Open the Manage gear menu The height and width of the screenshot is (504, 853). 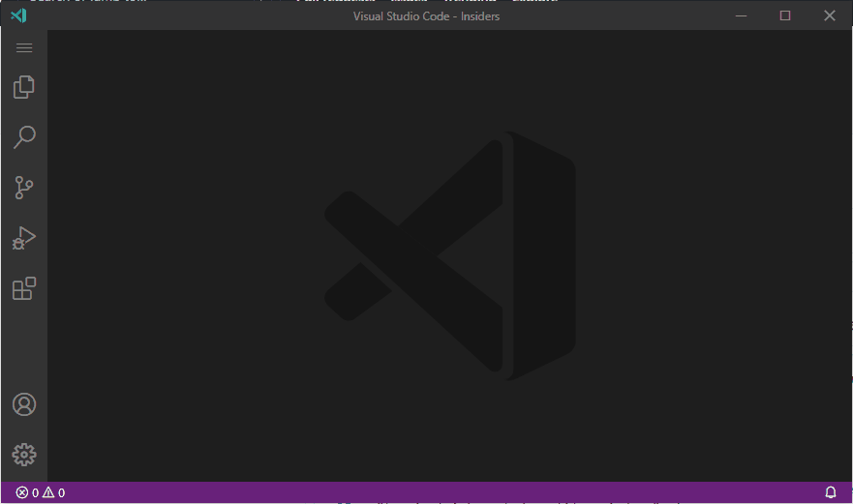[x=24, y=455]
